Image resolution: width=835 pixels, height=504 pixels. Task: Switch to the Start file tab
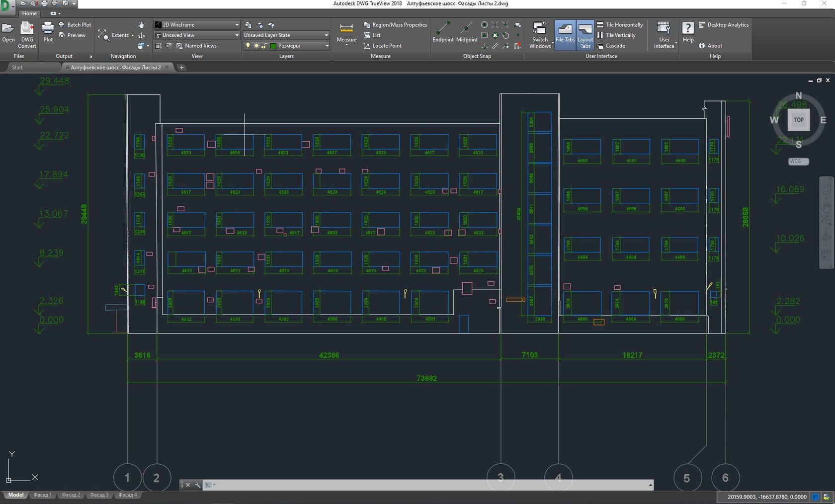tap(17, 68)
